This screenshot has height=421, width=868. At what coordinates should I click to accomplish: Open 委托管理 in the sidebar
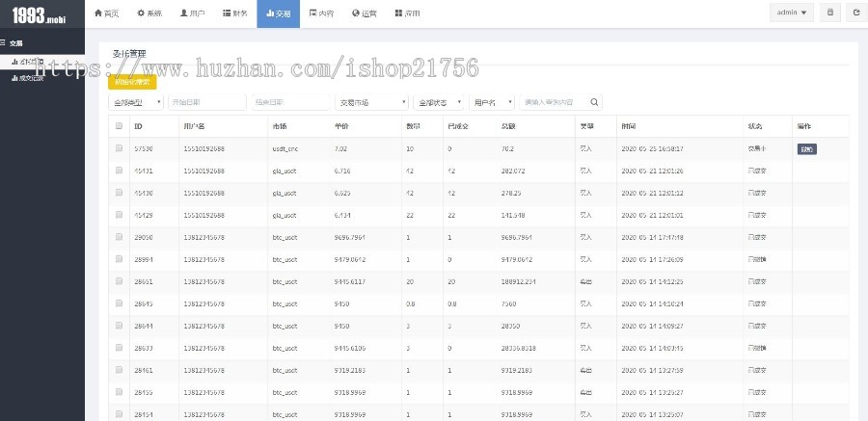point(42,62)
